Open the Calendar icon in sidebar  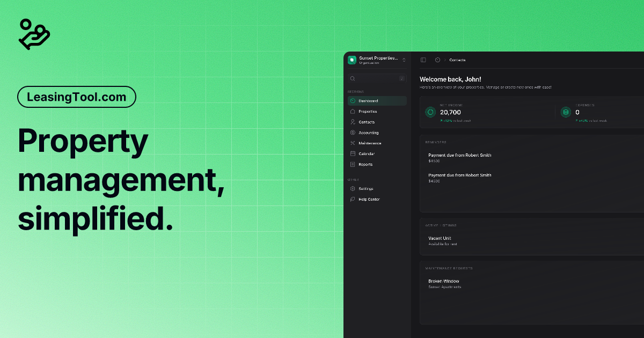click(353, 154)
